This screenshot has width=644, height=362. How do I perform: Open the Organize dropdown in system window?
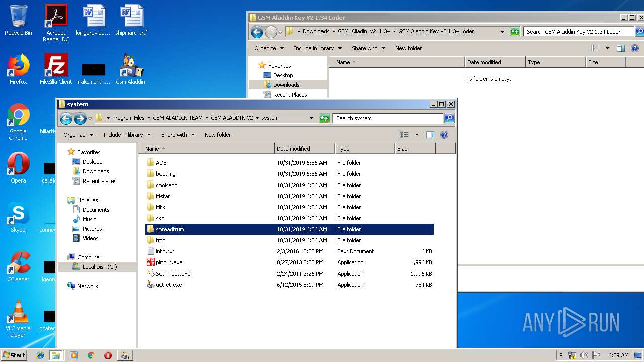[78, 135]
